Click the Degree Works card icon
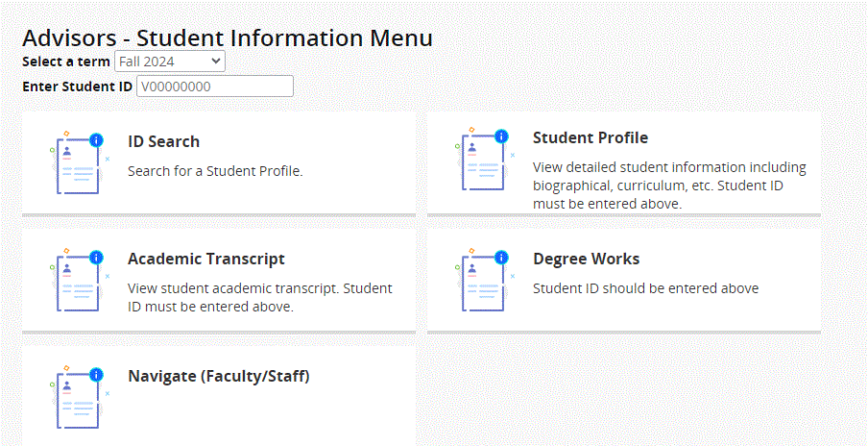Screen dimensions: 868x446 click(x=484, y=280)
